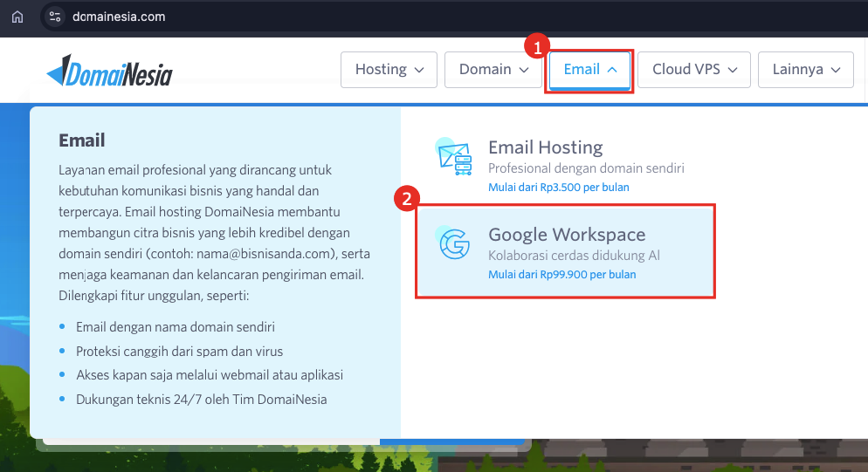This screenshot has height=472, width=868.
Task: Open the Cloud VPS dropdown menu
Action: [693, 70]
